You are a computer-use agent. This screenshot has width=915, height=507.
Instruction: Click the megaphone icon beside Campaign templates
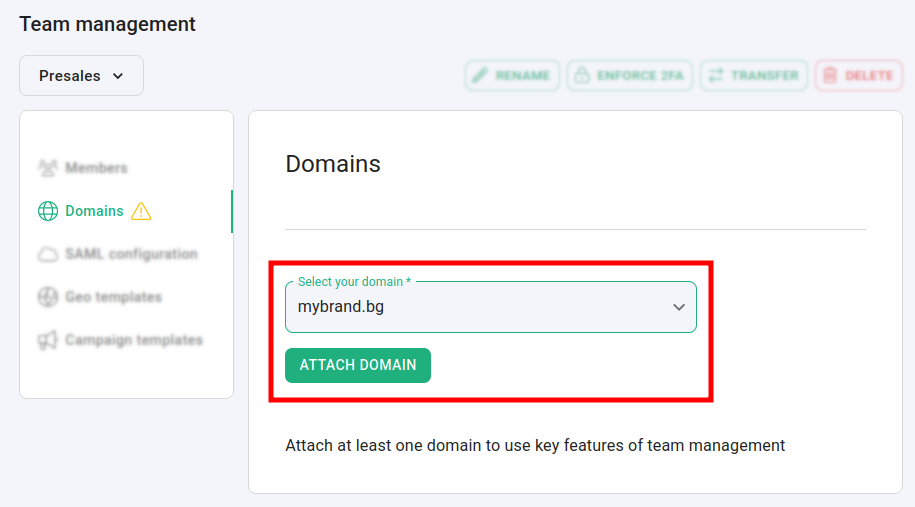(x=47, y=341)
